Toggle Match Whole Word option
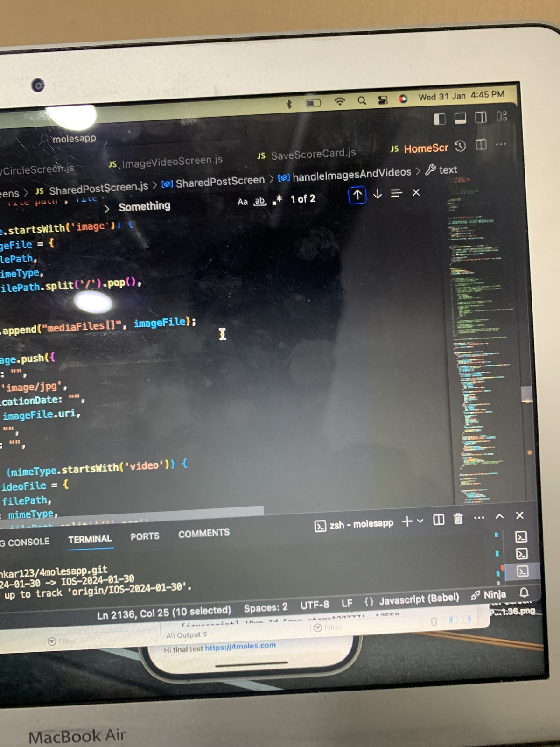This screenshot has height=747, width=560. click(259, 201)
